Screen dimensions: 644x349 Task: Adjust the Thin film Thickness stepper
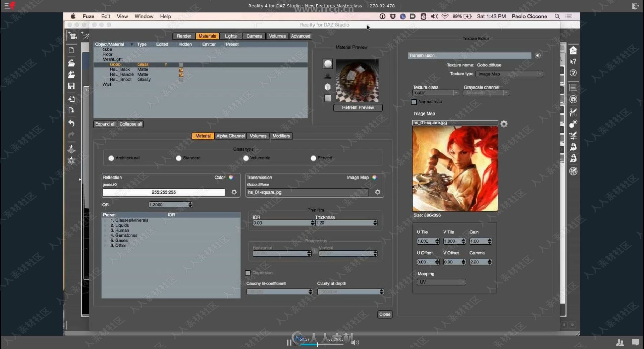375,223
